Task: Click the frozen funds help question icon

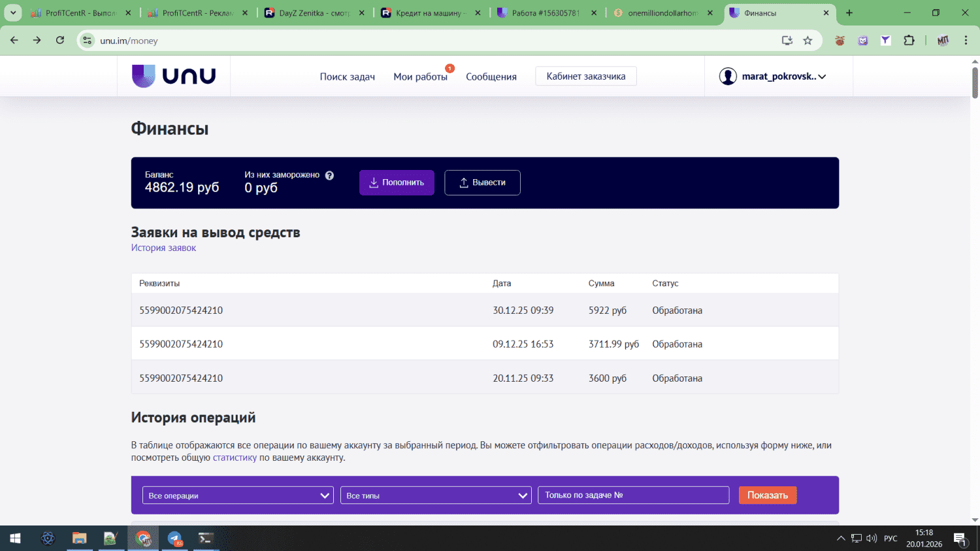Action: 329,175
